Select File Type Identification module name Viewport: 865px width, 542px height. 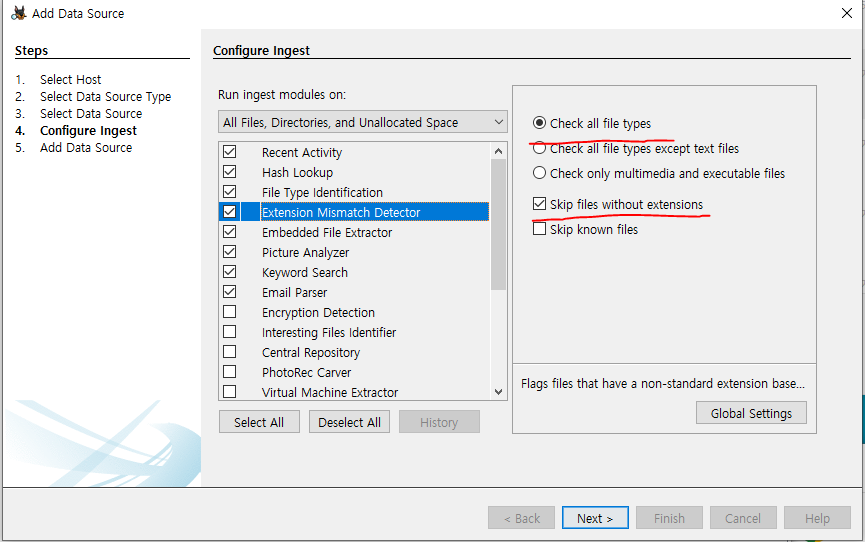[322, 192]
